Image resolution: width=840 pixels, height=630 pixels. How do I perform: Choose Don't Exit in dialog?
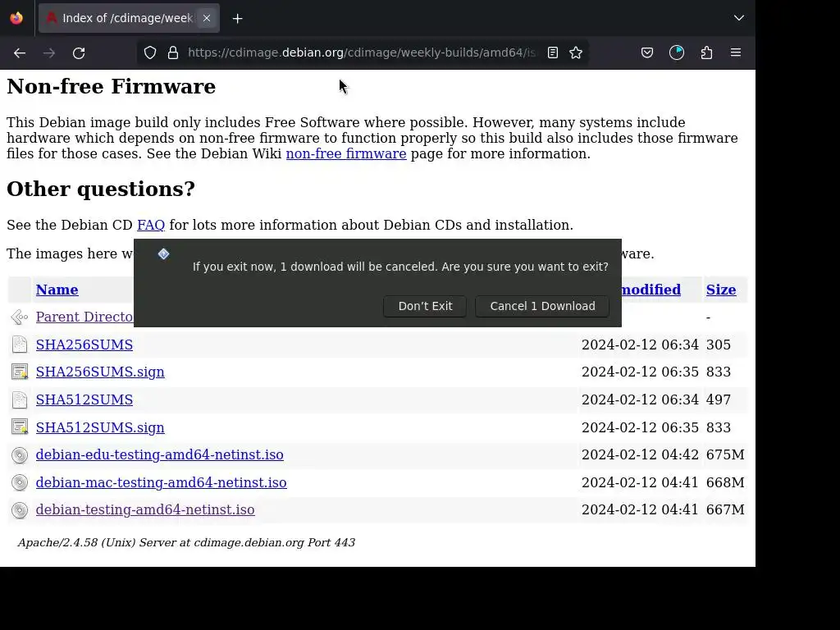pos(425,306)
